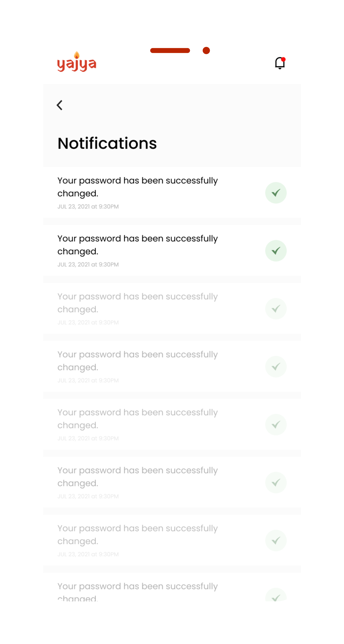
Task: Select the second password changed notification text
Action: tap(137, 245)
